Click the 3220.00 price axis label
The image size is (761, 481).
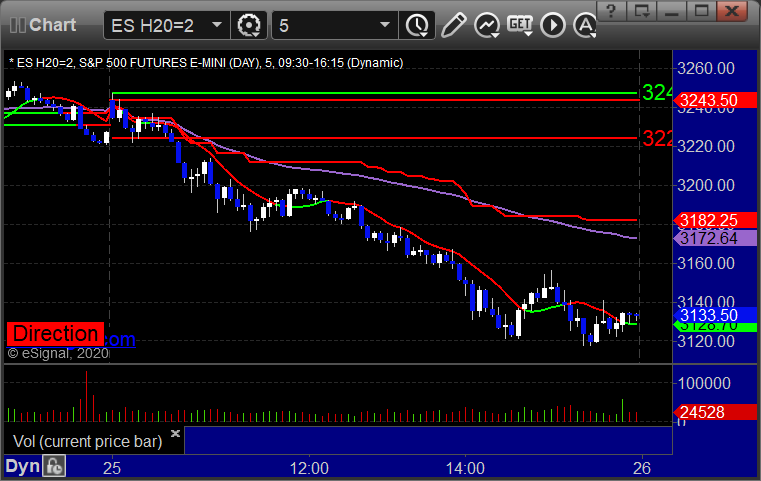tap(706, 146)
